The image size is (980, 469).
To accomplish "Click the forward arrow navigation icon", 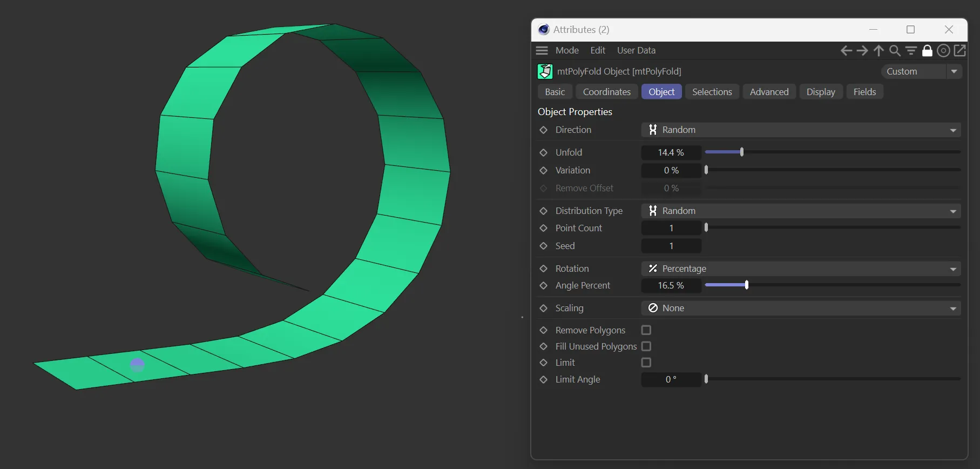I will (x=862, y=51).
